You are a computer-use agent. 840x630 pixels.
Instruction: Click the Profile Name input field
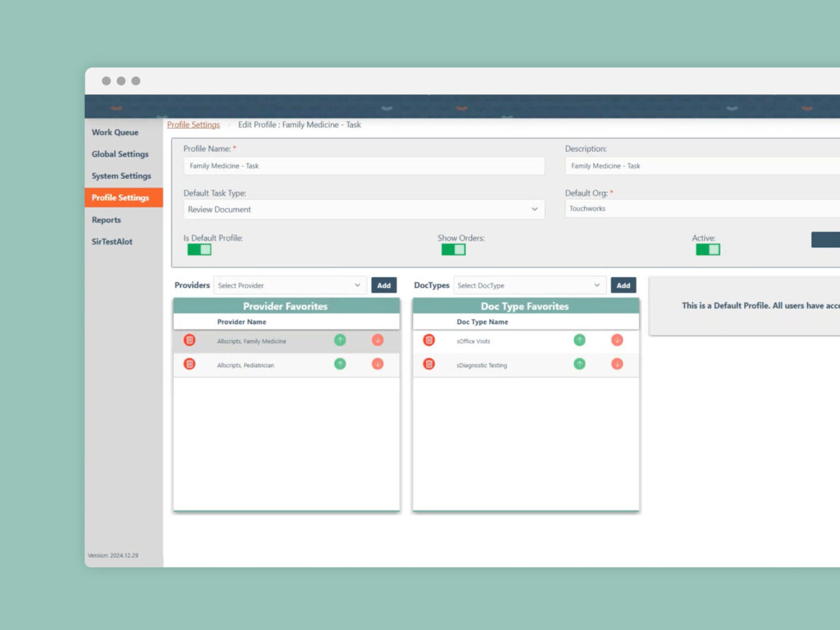point(364,166)
